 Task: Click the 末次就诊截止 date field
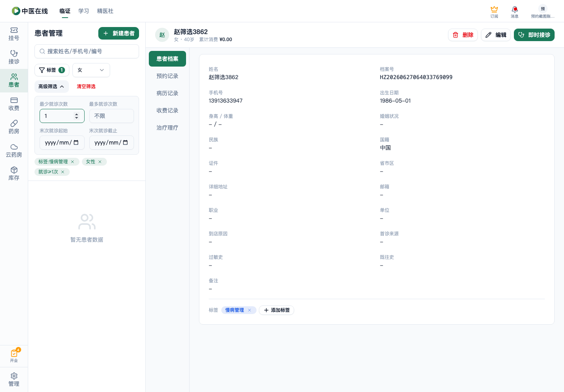point(112,143)
